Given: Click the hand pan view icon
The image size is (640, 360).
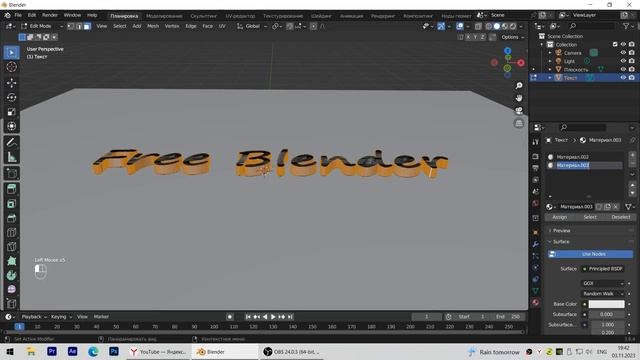Looking at the screenshot, I should pos(519,98).
